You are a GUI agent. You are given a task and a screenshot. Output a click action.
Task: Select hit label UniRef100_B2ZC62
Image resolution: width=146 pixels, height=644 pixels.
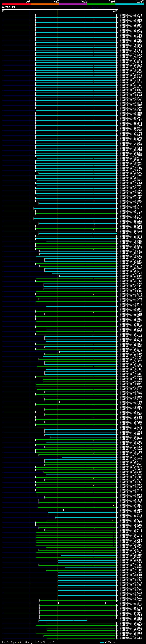tap(131, 326)
